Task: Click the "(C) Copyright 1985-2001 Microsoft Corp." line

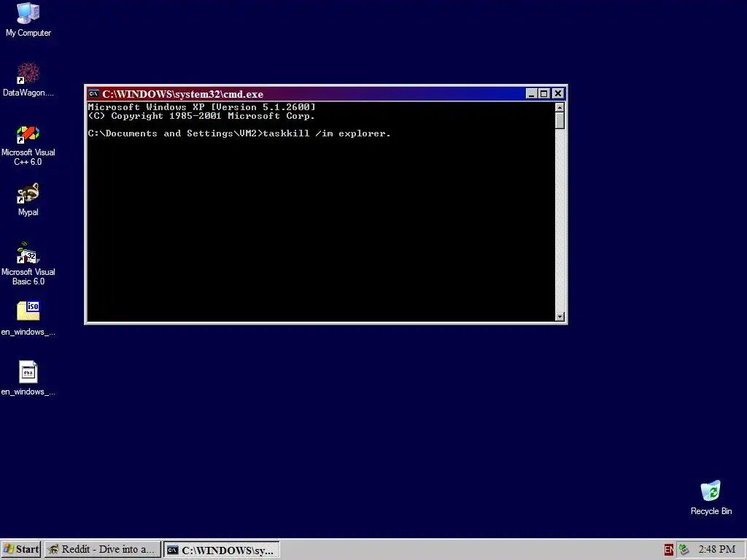Action: [201, 116]
